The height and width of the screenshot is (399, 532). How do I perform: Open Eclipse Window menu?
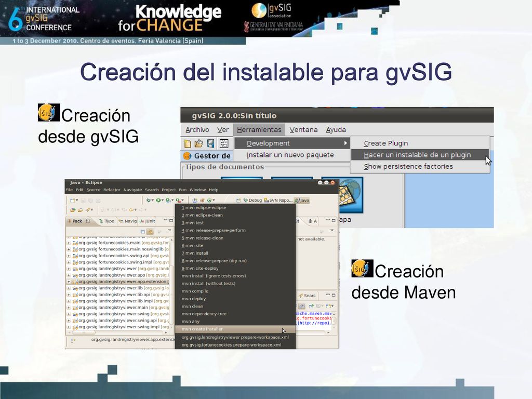197,190
